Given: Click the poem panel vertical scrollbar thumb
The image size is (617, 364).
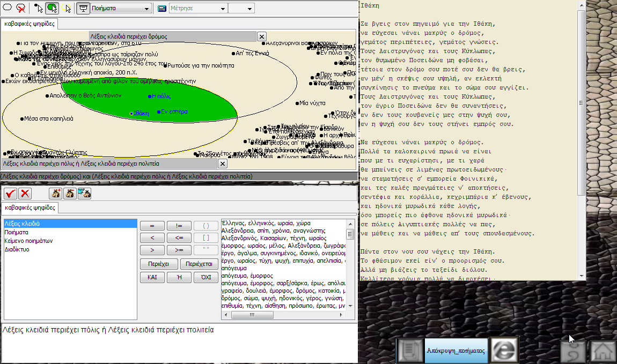Looking at the screenshot, I should pyautogui.click(x=581, y=102).
